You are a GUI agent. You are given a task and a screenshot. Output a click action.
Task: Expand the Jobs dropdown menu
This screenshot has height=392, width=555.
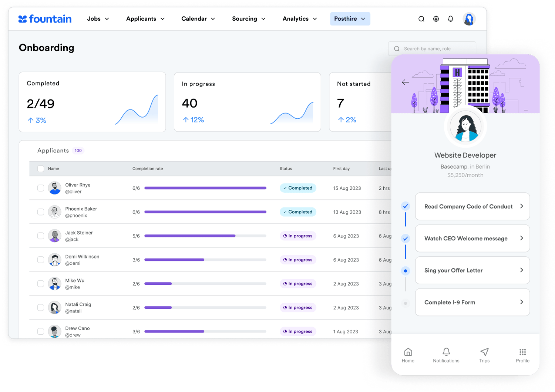click(x=98, y=19)
